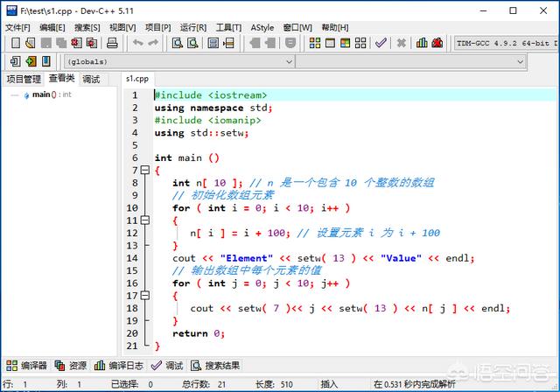Click the 'return 0;' code line

point(199,333)
